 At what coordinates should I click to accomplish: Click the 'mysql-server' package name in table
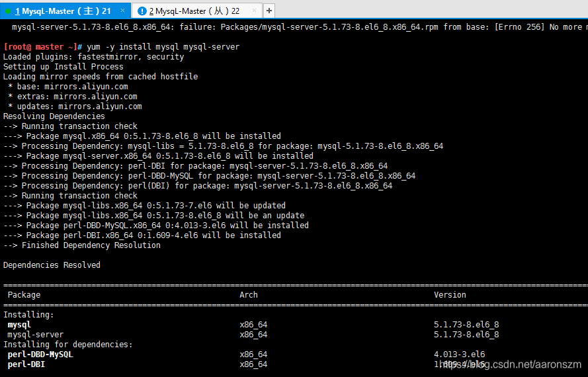coord(36,335)
